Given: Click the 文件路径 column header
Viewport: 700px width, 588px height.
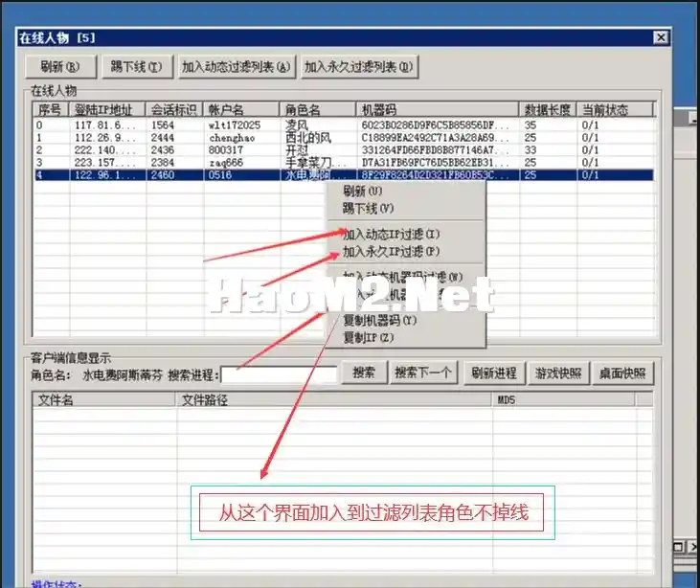Looking at the screenshot, I should pyautogui.click(x=334, y=399).
